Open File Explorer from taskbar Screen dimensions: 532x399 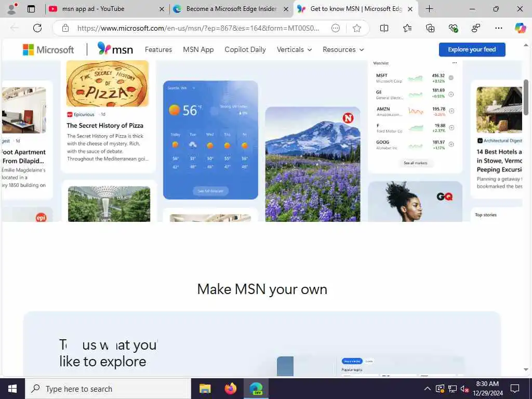[x=205, y=389]
